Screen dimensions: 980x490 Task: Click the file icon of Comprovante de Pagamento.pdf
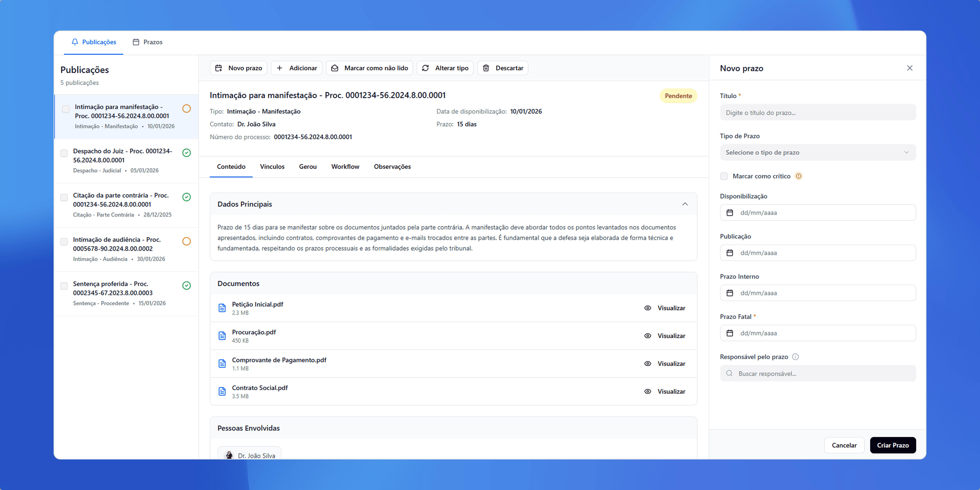pos(222,364)
